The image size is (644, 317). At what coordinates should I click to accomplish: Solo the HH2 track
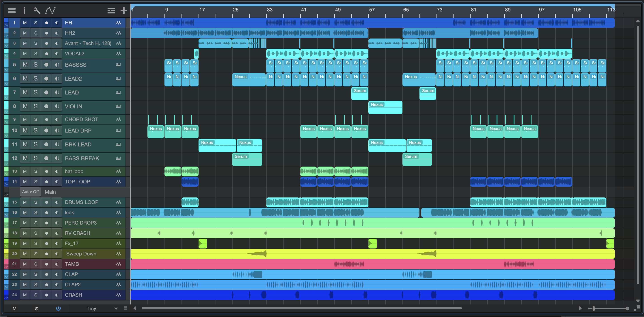tap(36, 33)
